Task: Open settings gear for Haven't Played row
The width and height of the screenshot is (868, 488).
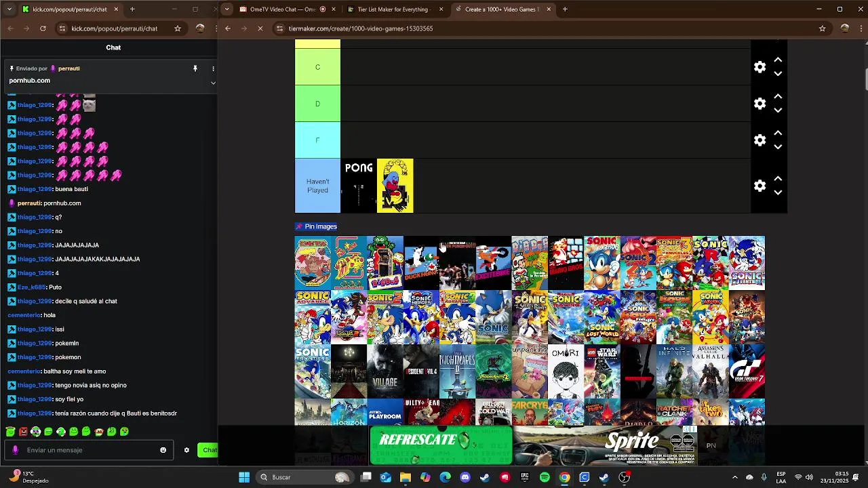Action: point(759,186)
